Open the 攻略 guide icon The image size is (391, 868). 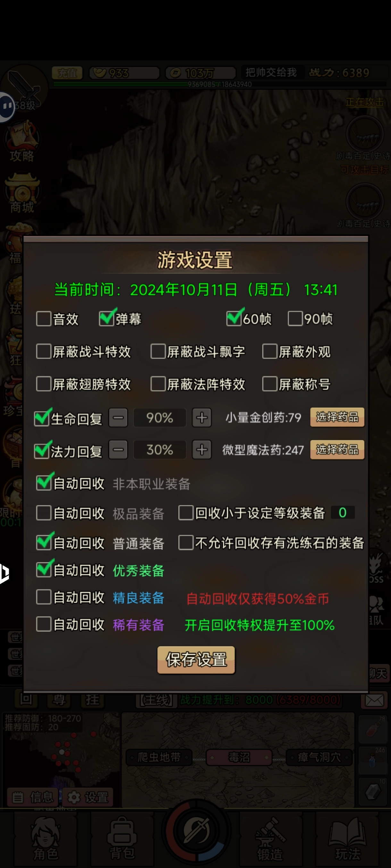click(22, 141)
